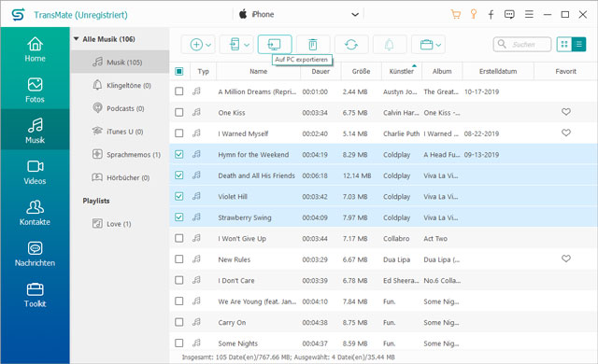The width and height of the screenshot is (598, 364).
Task: Sort by the Name column header
Action: coord(258,71)
